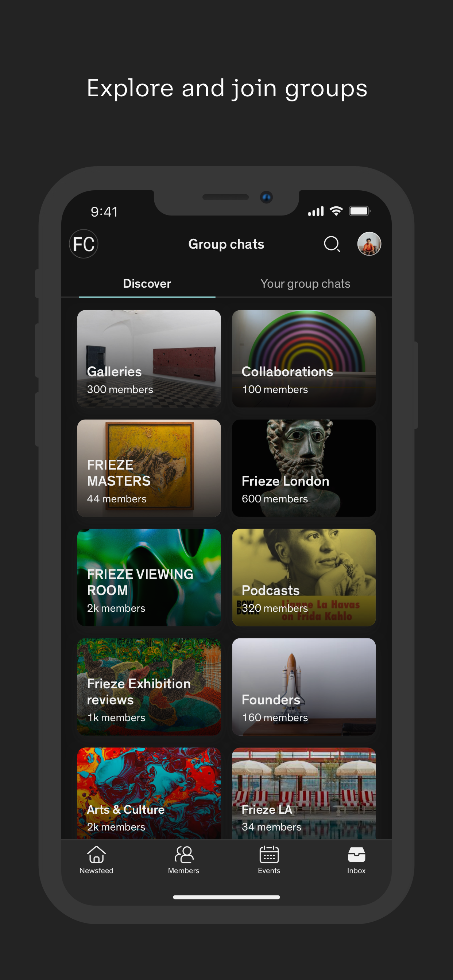The height and width of the screenshot is (980, 453).
Task: Open the Collaborations group card
Action: coord(304,359)
